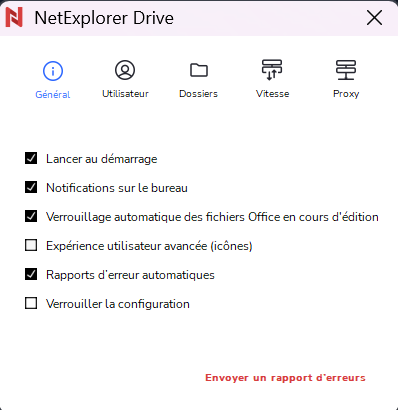This screenshot has height=410, width=398.
Task: Open the Proxy server icon
Action: (x=346, y=70)
